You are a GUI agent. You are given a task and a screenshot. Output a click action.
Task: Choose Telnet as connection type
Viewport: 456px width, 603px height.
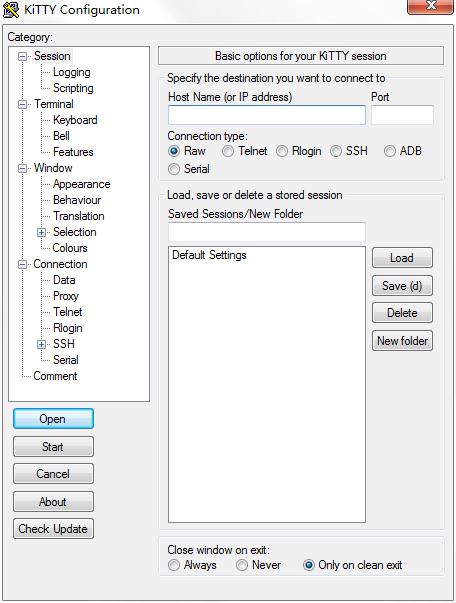pyautogui.click(x=228, y=151)
